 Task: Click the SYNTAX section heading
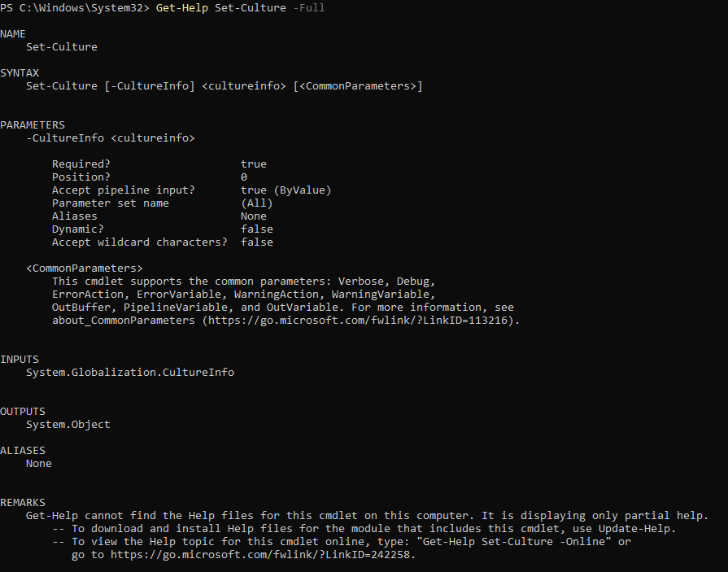20,73
